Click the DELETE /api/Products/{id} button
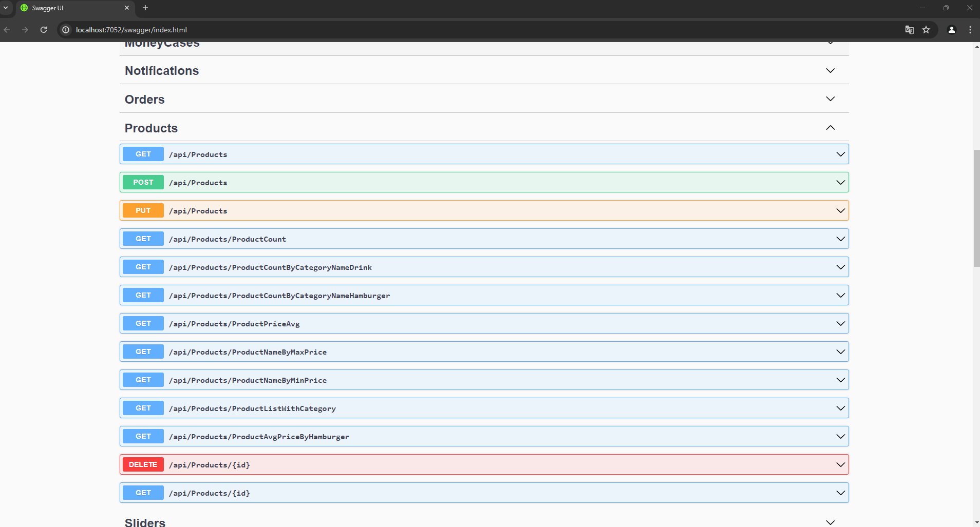The image size is (980, 527). [143, 464]
